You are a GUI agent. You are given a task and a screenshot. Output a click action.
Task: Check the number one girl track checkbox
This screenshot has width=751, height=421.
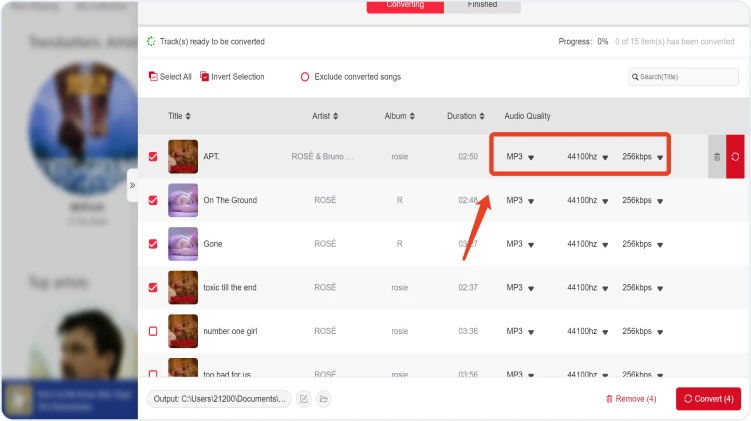click(x=153, y=331)
